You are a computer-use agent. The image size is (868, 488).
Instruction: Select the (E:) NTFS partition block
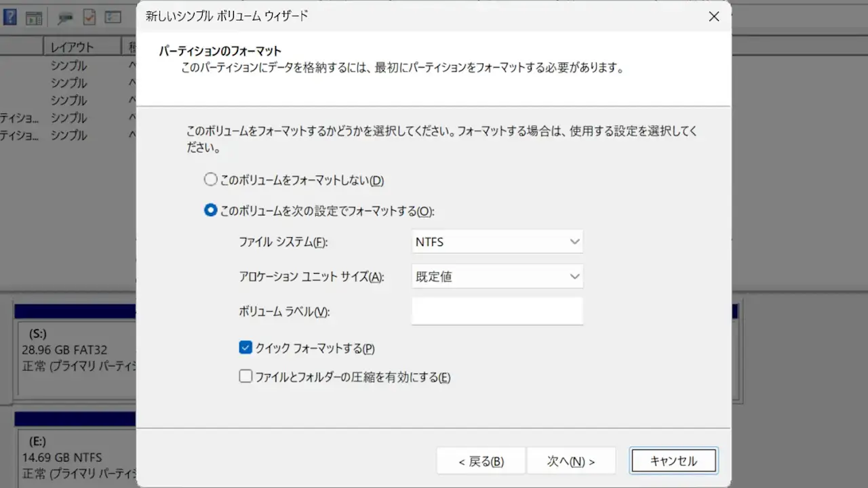68,451
